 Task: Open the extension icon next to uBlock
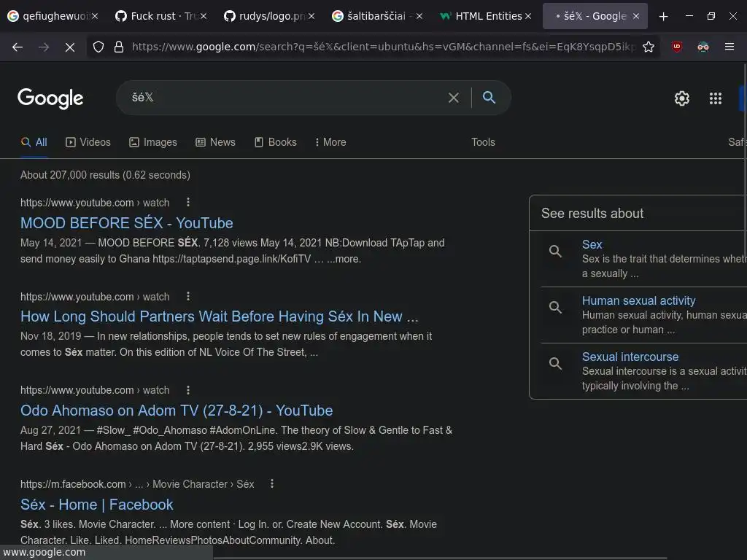coord(703,47)
